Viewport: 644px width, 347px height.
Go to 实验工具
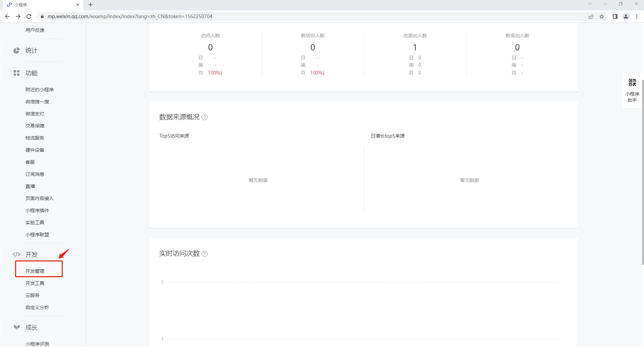pos(35,222)
